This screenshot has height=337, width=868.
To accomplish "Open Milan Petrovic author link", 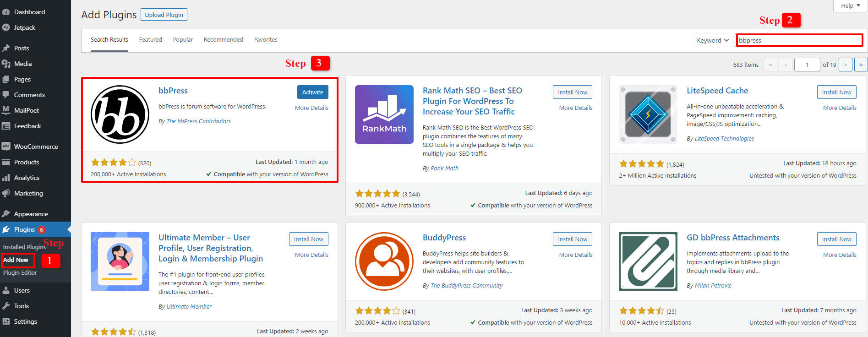I will point(713,286).
